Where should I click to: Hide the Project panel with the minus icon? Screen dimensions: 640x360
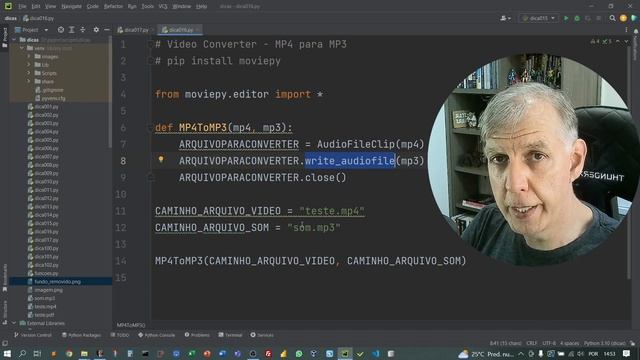click(107, 30)
